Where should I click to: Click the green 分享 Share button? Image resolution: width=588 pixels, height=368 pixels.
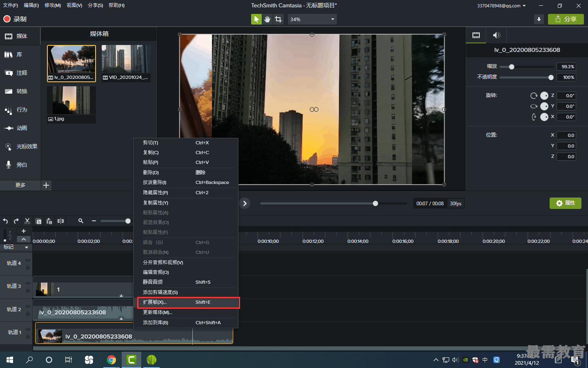566,19
